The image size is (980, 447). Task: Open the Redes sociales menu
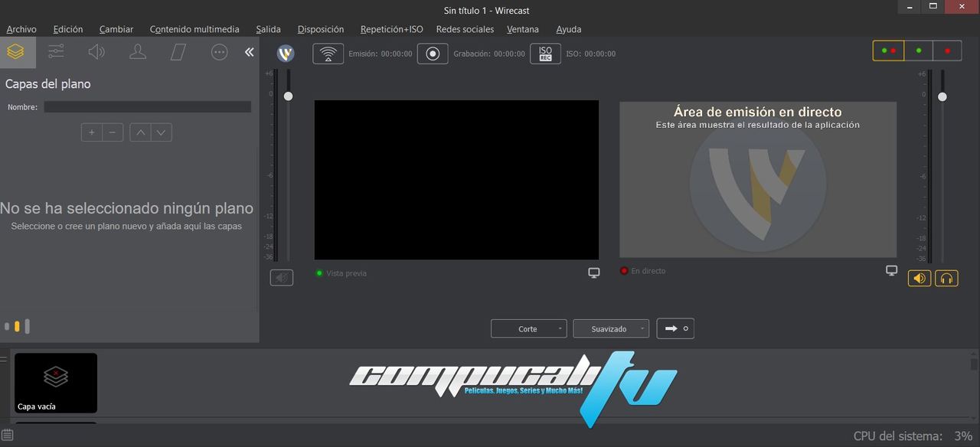pyautogui.click(x=465, y=29)
